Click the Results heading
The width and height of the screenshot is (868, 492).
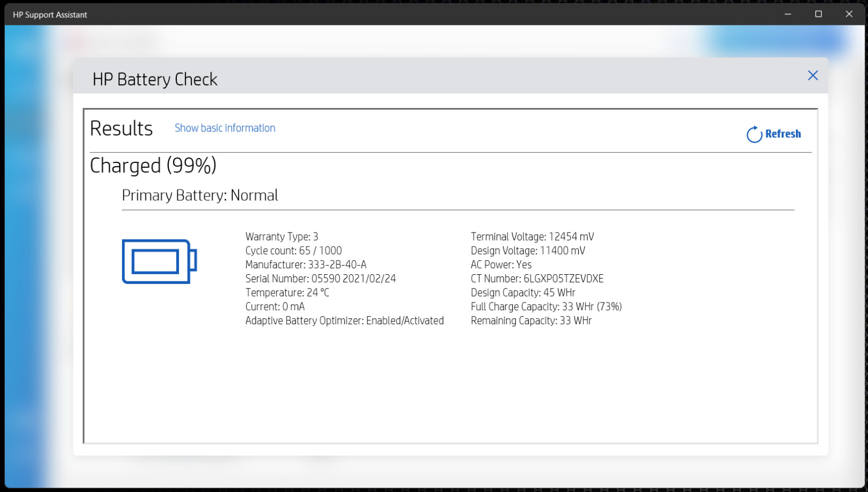[x=122, y=129]
